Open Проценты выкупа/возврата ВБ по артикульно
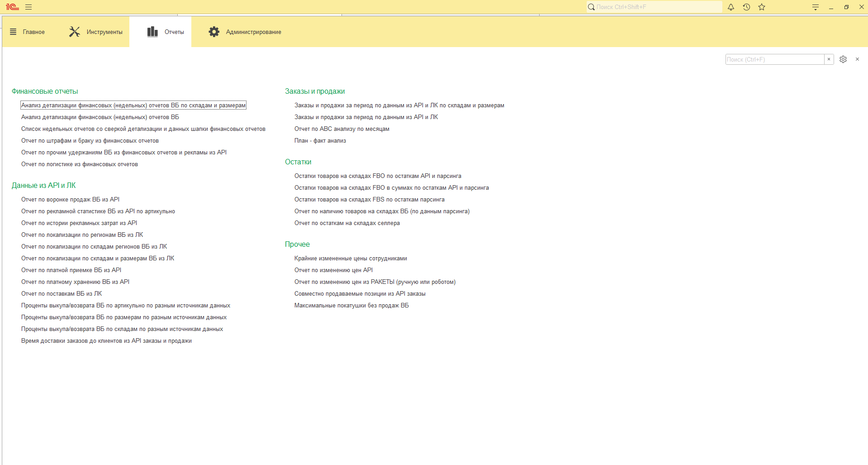Viewport: 868px width, 465px height. pos(126,305)
